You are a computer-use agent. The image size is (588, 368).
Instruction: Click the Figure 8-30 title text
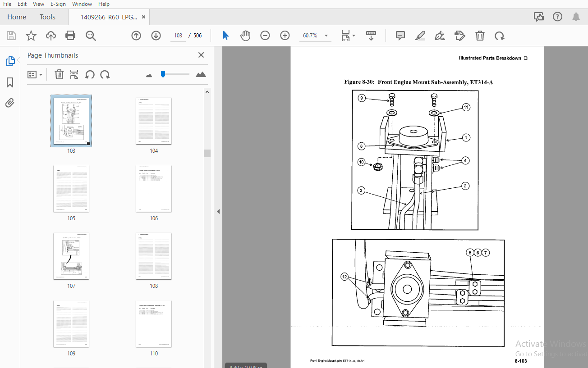coord(418,82)
